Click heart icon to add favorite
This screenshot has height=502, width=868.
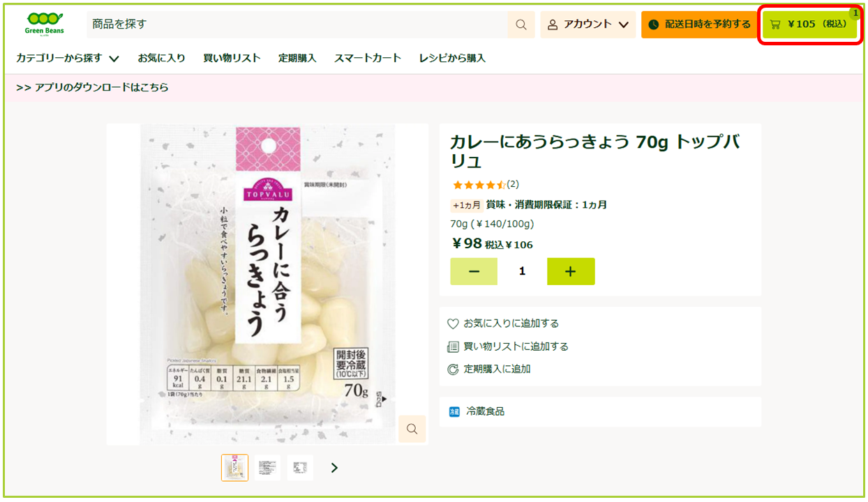coord(453,324)
